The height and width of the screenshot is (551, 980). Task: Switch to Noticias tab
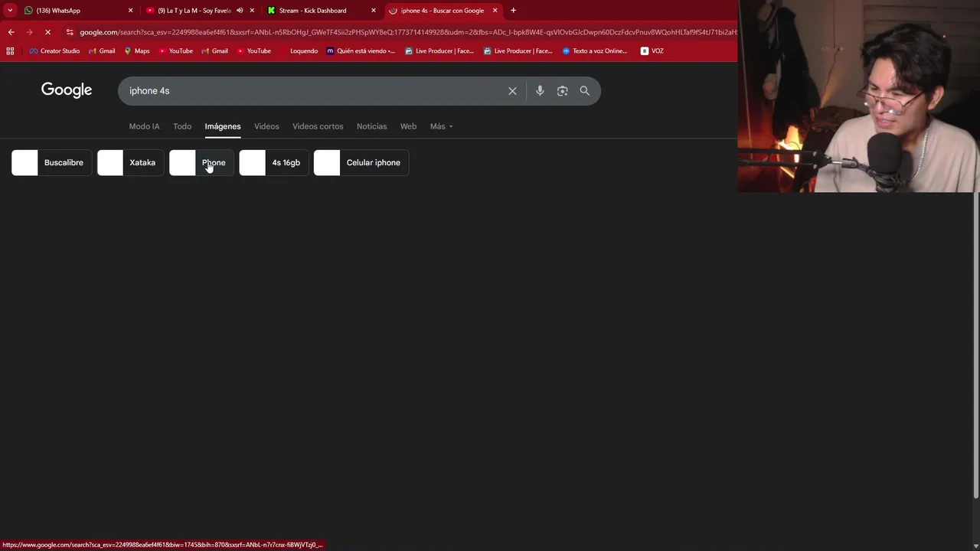(x=371, y=126)
